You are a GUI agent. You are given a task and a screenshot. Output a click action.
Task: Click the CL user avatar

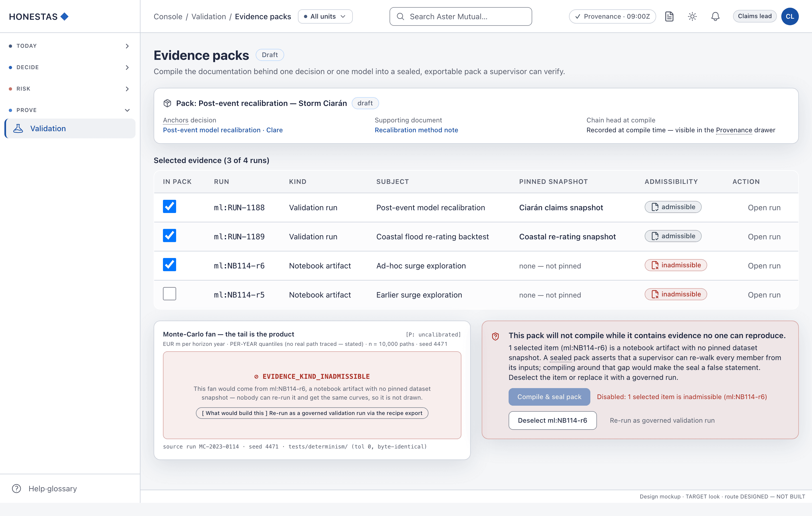point(790,16)
